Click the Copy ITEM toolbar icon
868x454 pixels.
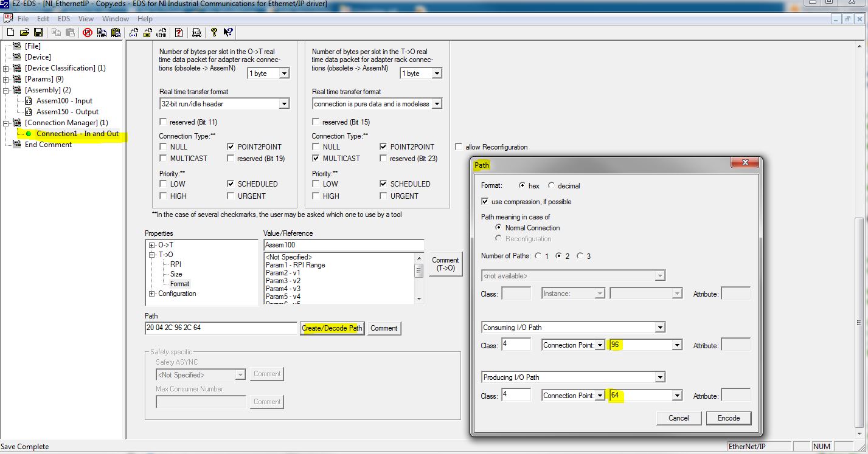pyautogui.click(x=102, y=32)
